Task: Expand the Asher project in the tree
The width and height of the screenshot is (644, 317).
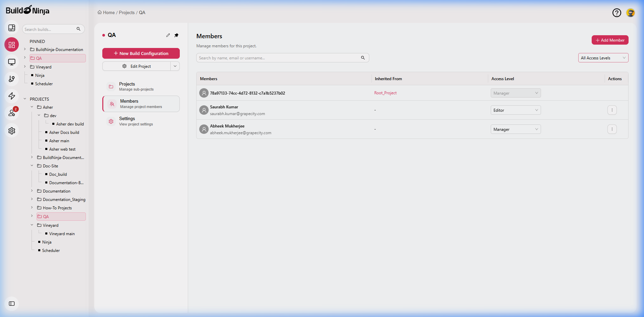Action: (x=32, y=107)
